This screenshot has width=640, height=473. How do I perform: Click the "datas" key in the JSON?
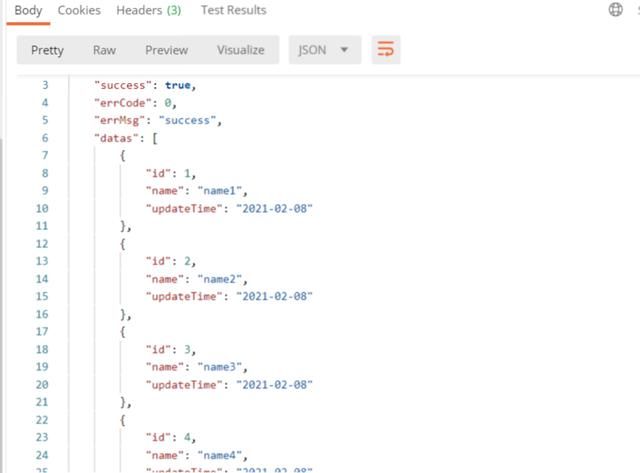(115, 138)
